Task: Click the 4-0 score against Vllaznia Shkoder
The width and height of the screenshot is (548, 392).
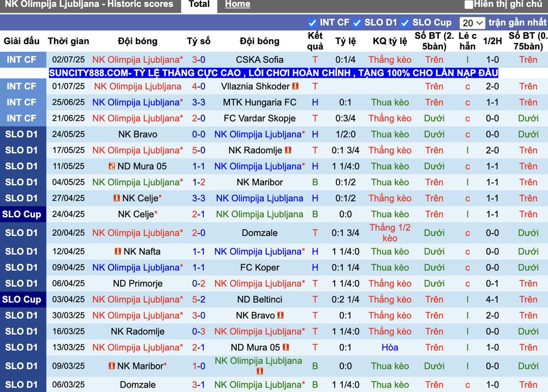Action: 199,86
